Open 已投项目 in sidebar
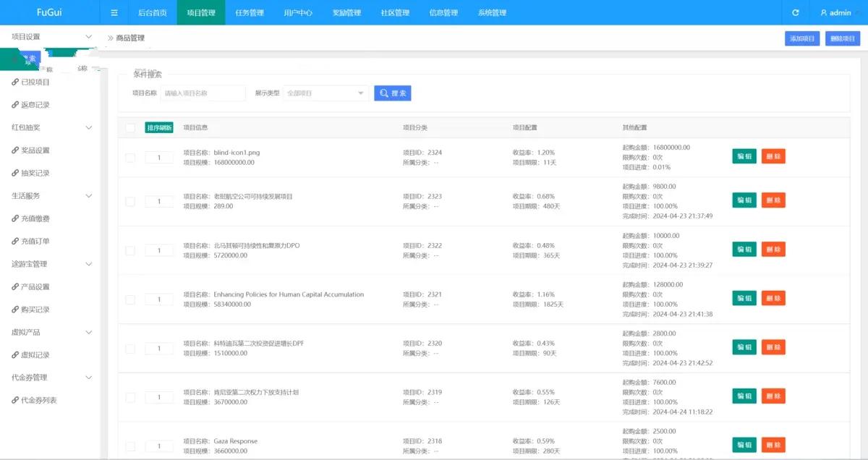 point(35,82)
